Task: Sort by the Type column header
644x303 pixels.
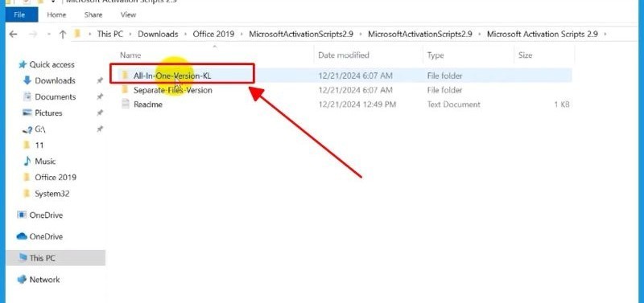Action: tap(436, 55)
